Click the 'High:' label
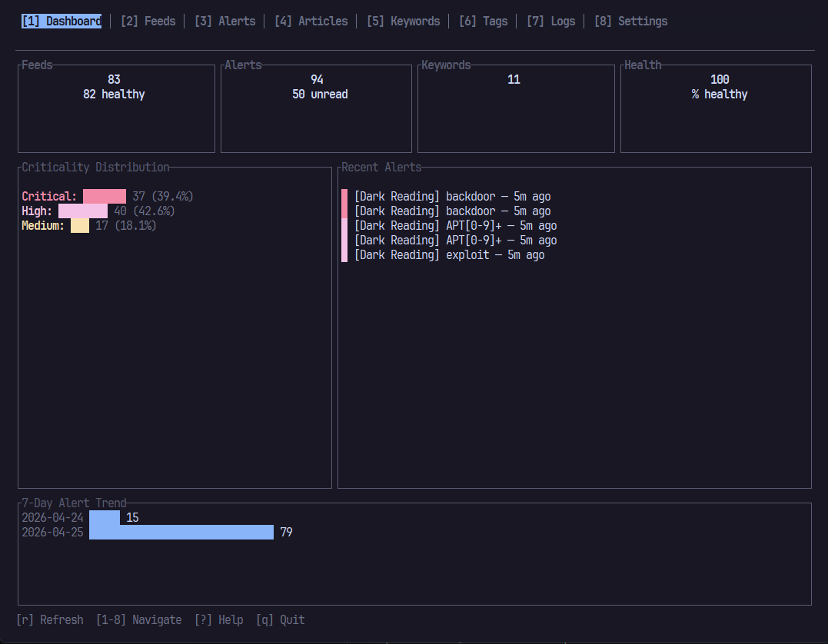Image resolution: width=828 pixels, height=644 pixels. click(37, 211)
